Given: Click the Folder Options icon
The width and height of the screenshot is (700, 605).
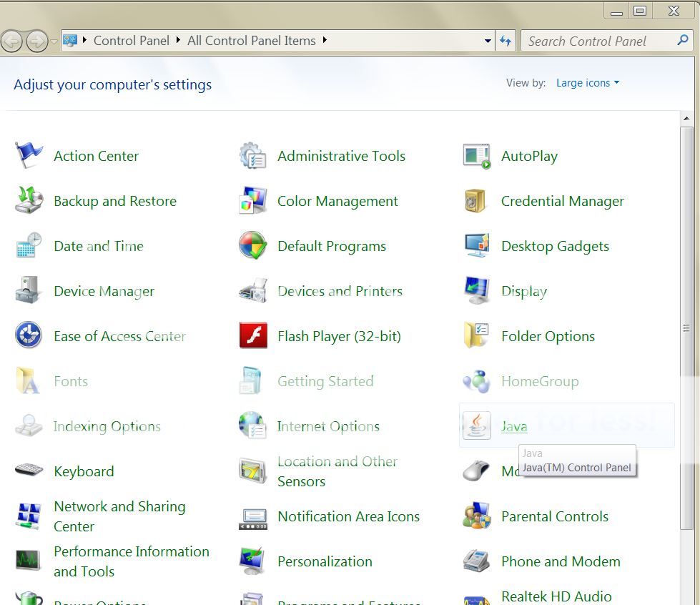Looking at the screenshot, I should pyautogui.click(x=476, y=335).
